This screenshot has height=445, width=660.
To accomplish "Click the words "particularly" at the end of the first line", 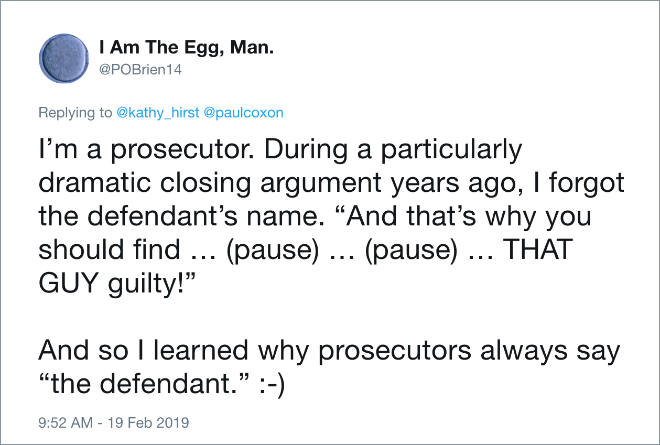I will 451,150.
